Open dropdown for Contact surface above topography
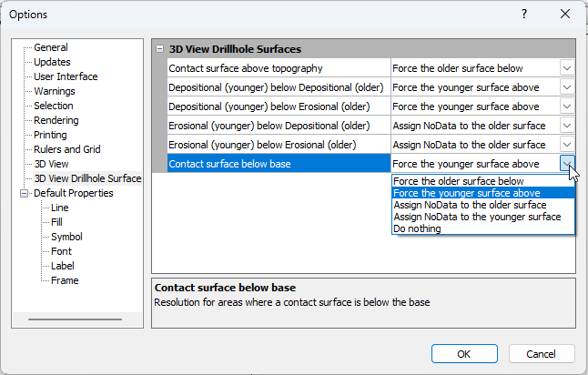 (x=566, y=68)
